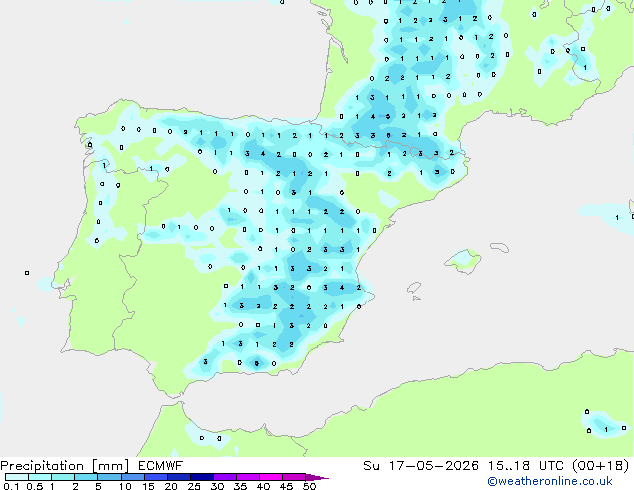Click the date 'Su 17-05-2026'

click(421, 466)
